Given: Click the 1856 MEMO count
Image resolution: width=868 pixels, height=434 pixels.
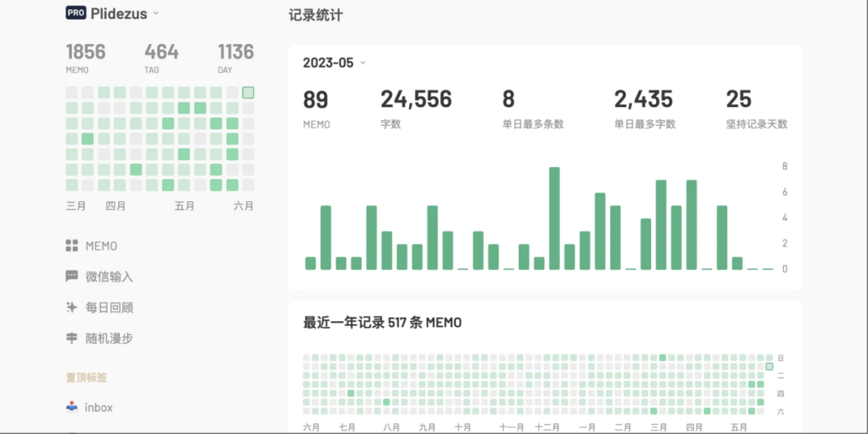Looking at the screenshot, I should click(85, 52).
